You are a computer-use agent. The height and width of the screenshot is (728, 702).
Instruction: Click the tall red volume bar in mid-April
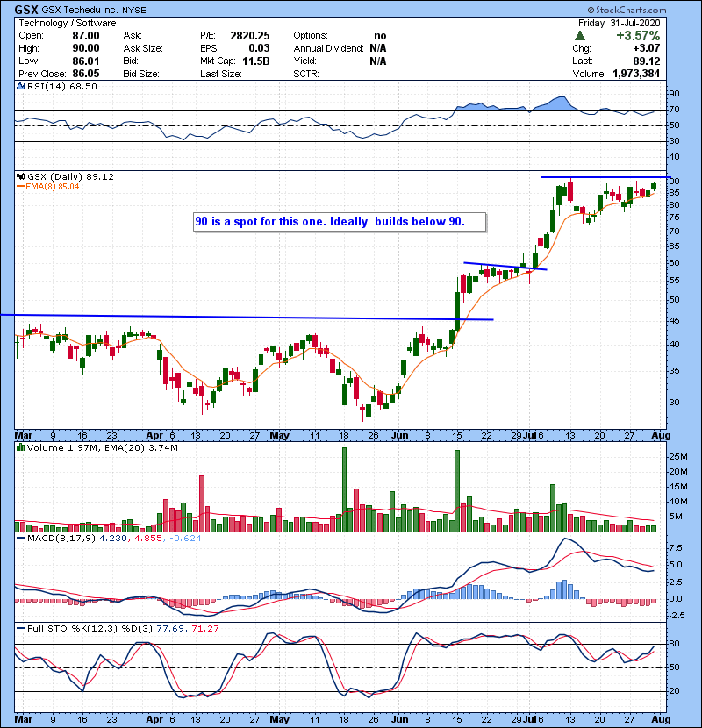[202, 503]
